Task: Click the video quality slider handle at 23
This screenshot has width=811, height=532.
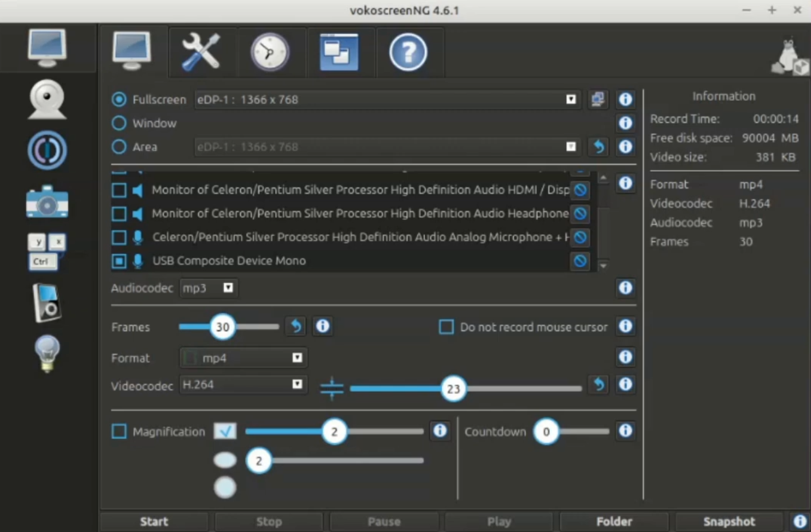Action: [453, 389]
